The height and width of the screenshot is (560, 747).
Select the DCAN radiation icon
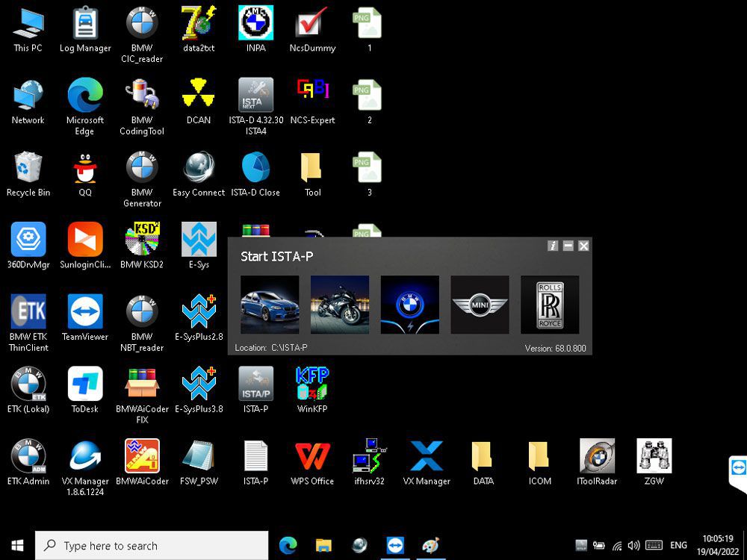(199, 102)
